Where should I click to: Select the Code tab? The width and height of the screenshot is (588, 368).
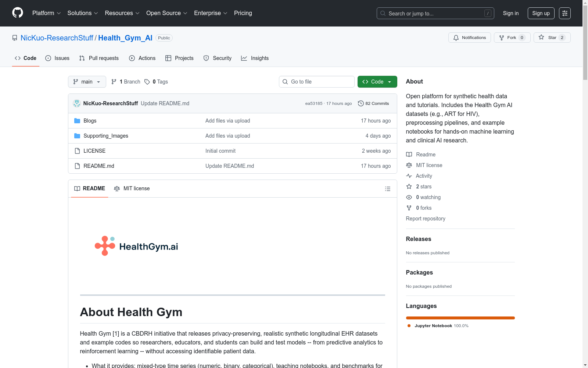(26, 58)
